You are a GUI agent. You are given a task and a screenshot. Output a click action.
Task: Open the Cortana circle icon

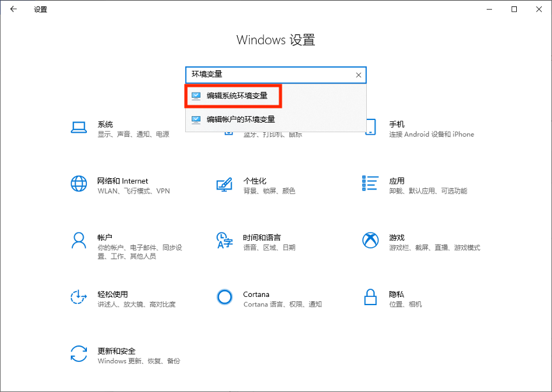pyautogui.click(x=224, y=297)
